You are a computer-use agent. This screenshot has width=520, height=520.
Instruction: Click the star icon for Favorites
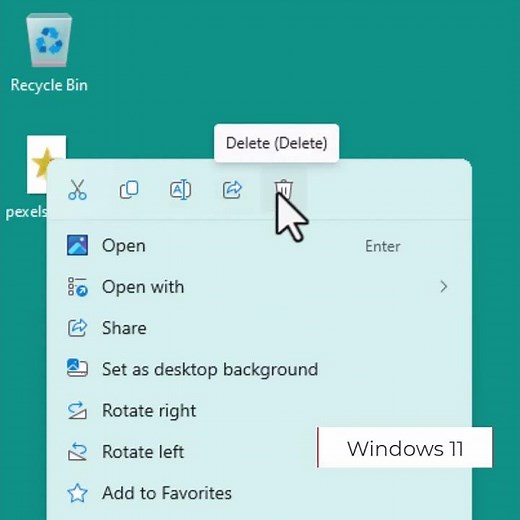point(77,493)
